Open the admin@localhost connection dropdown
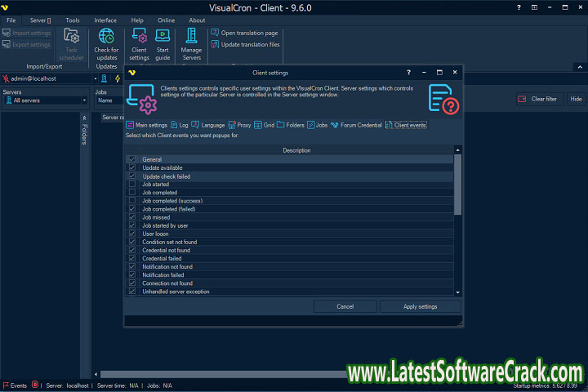 click(x=96, y=78)
